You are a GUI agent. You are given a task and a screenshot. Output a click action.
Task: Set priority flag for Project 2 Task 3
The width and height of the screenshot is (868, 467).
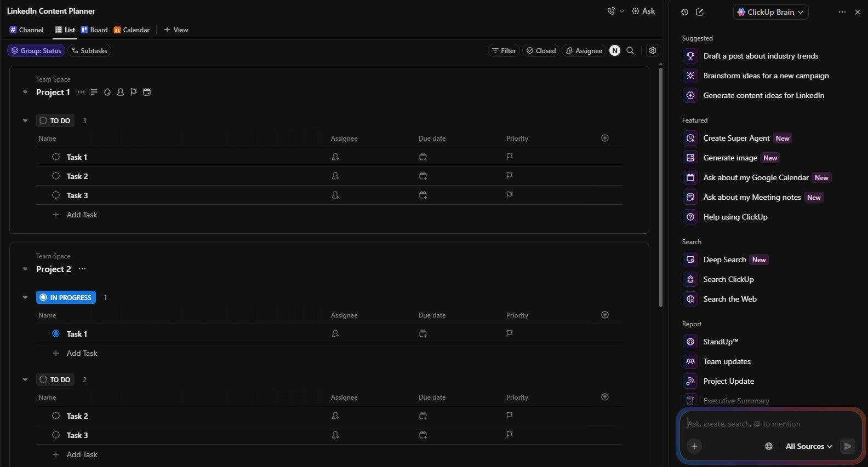[x=510, y=435]
